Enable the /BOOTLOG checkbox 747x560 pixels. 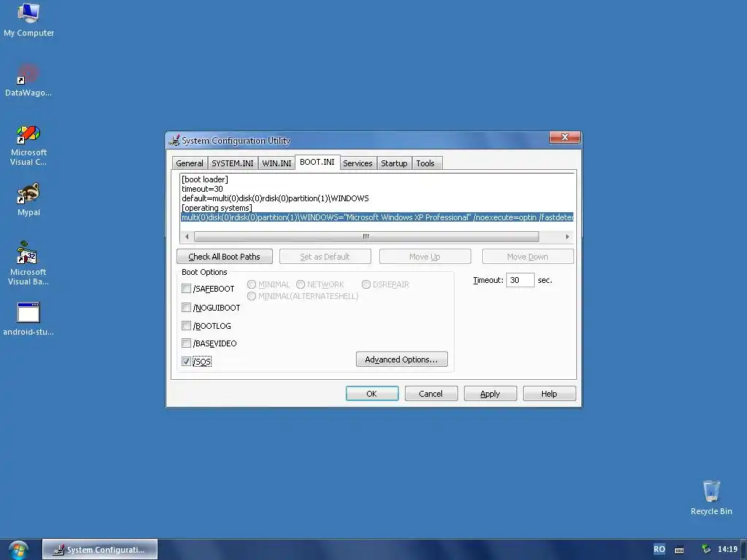click(186, 326)
